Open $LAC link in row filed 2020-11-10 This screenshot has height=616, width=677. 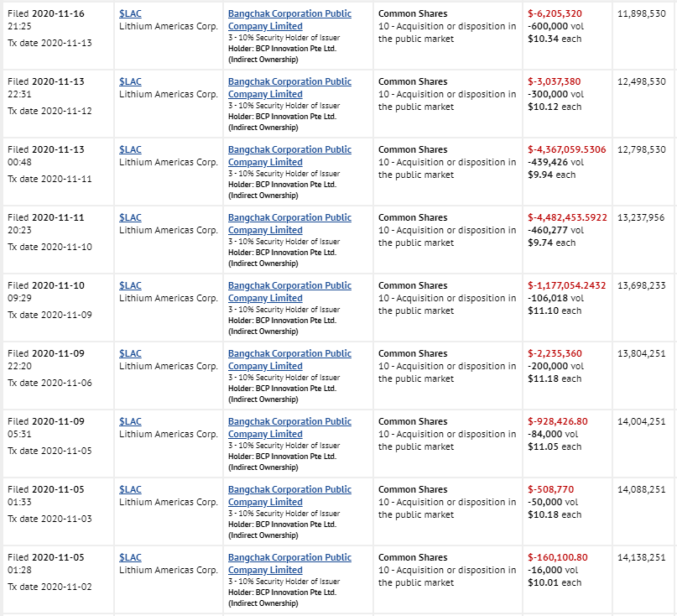point(130,285)
